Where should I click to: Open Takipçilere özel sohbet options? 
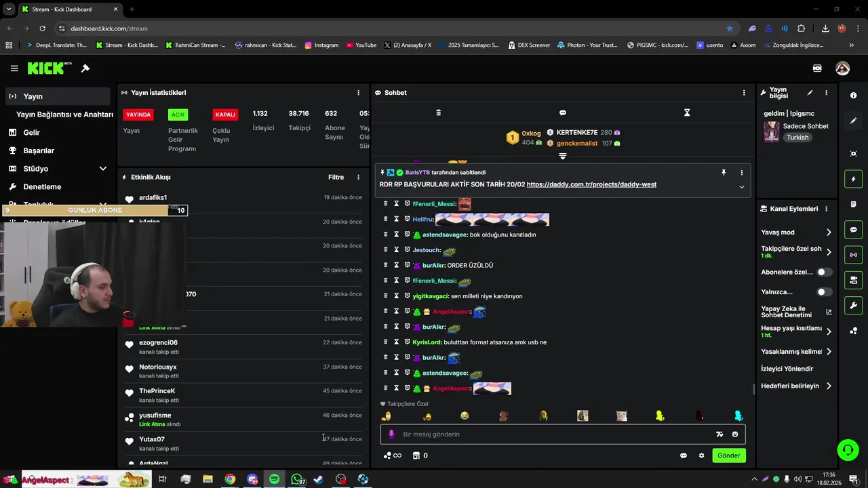coord(796,251)
